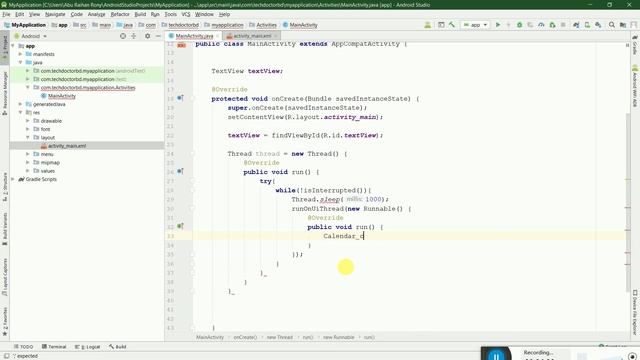The height and width of the screenshot is (360, 640).
Task: Click scroll from source target icon
Action: 123,36
